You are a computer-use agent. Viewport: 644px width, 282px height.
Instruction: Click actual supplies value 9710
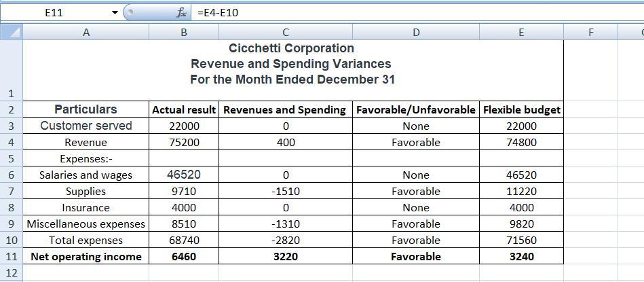(x=184, y=191)
